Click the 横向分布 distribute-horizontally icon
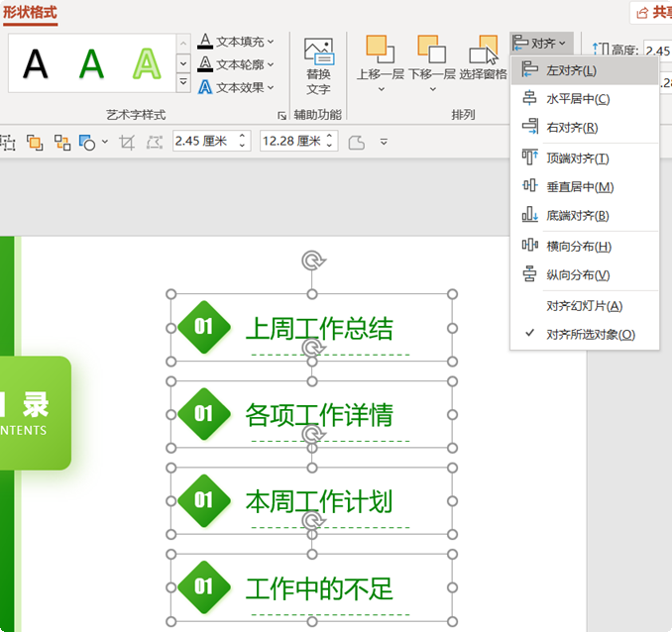This screenshot has width=672, height=632. click(x=529, y=246)
